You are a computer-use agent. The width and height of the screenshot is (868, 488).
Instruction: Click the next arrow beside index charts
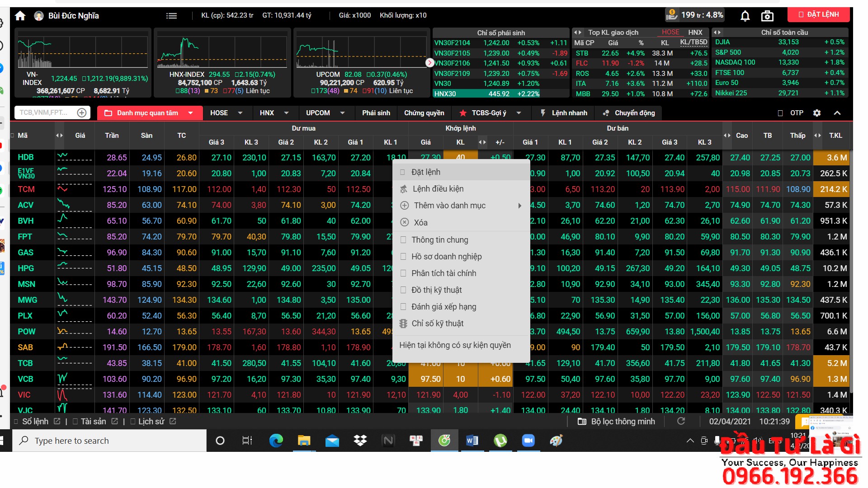pos(429,63)
